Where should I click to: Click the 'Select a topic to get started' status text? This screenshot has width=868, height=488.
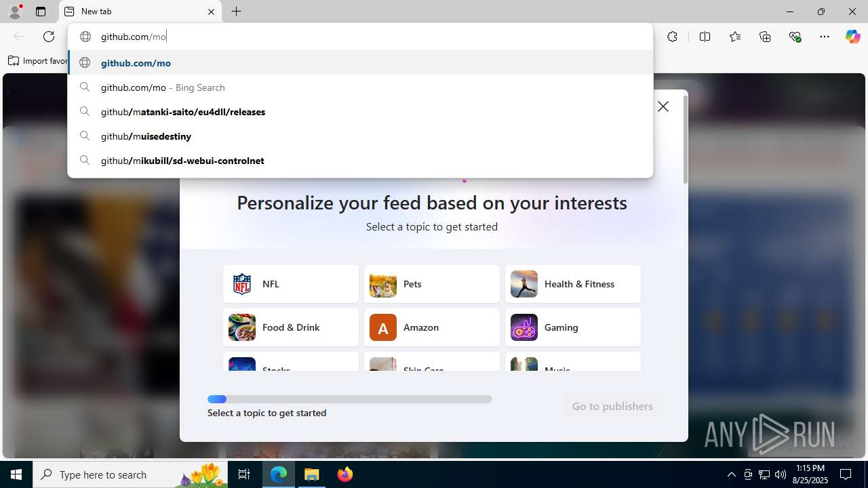coord(267,413)
